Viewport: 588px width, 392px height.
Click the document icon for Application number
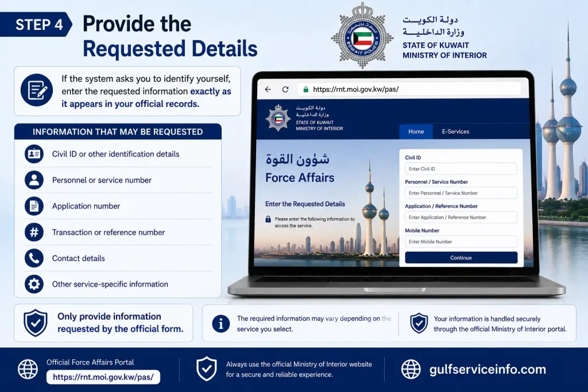34,206
